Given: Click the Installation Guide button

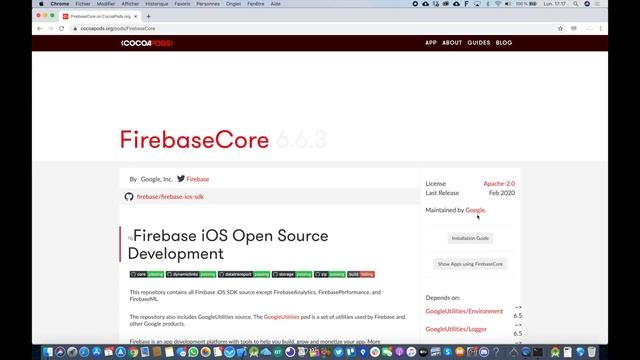Looking at the screenshot, I should click(x=470, y=238).
